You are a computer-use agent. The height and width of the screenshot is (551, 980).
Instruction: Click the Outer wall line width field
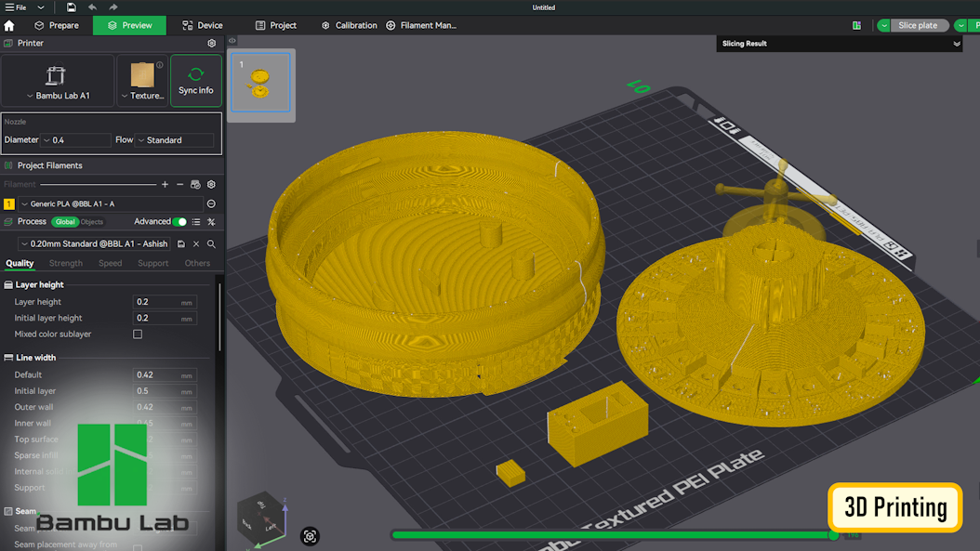tap(165, 407)
